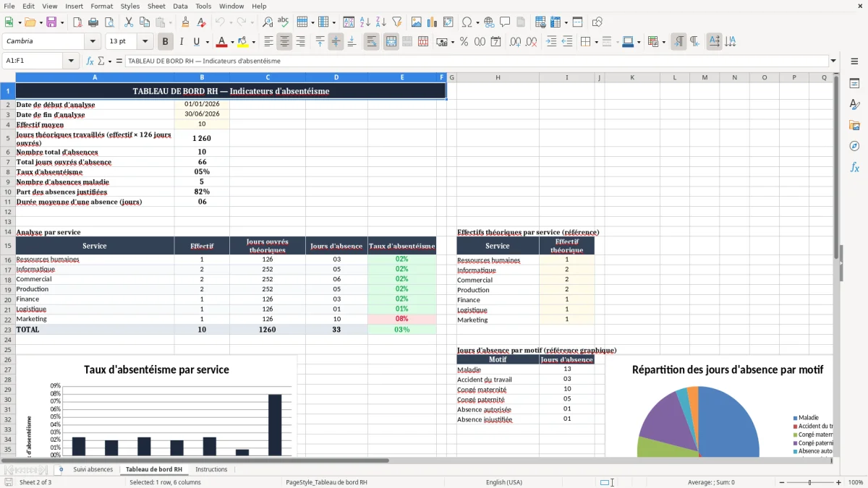Click into the formula input line

click(x=476, y=61)
